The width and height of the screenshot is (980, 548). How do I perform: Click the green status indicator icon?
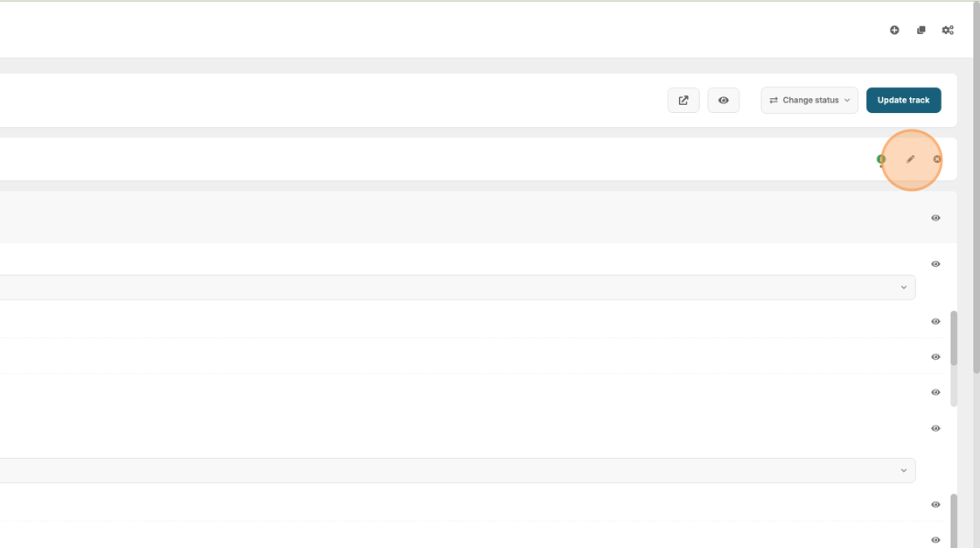(881, 159)
